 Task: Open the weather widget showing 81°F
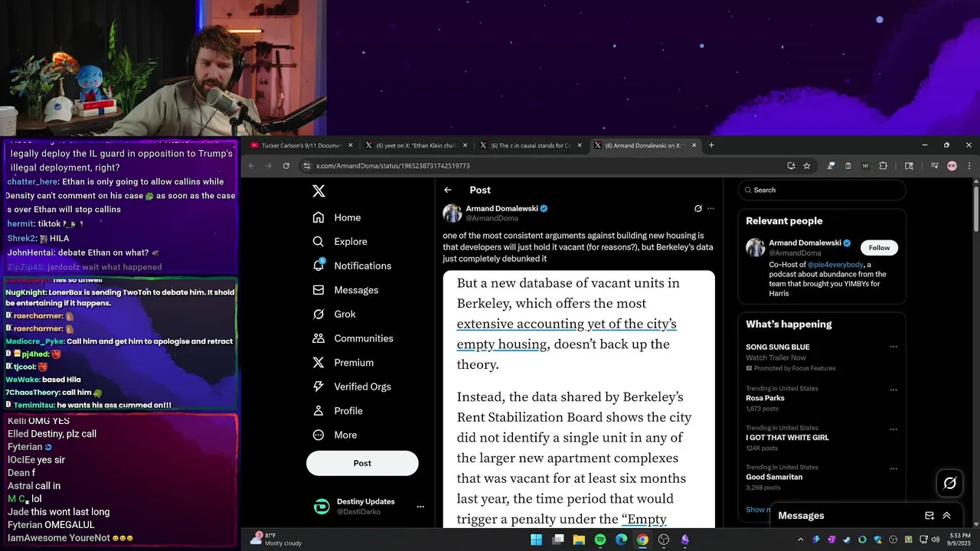[x=276, y=540]
